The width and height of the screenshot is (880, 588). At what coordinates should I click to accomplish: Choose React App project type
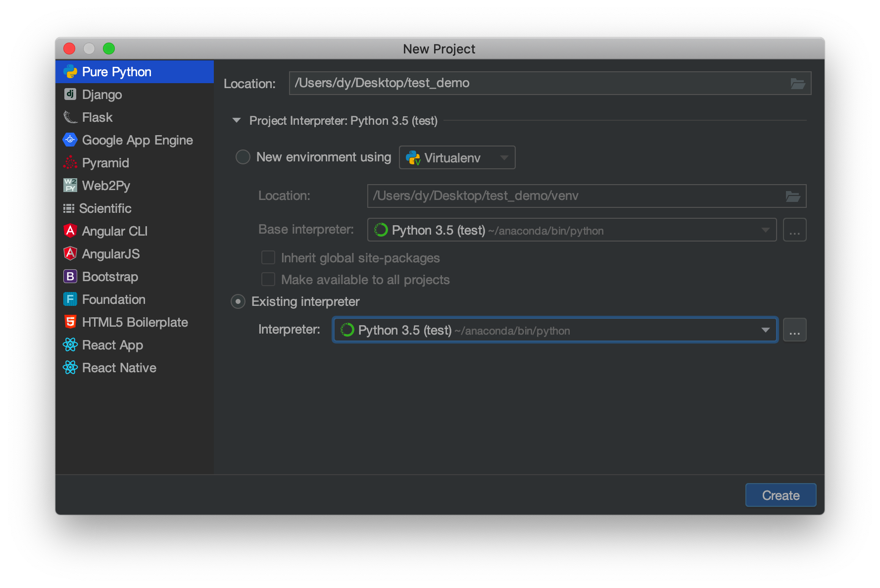click(135, 345)
